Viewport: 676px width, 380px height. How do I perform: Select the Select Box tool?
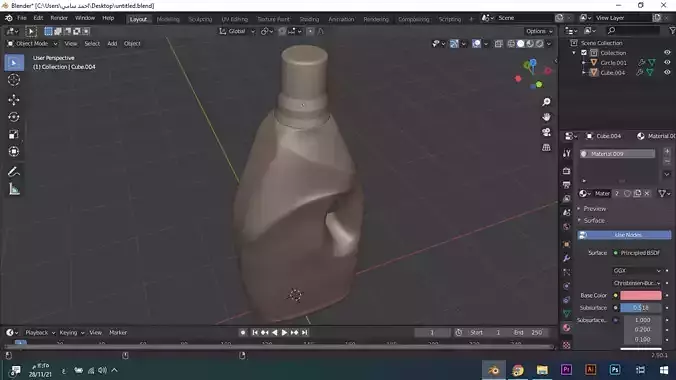[14, 63]
